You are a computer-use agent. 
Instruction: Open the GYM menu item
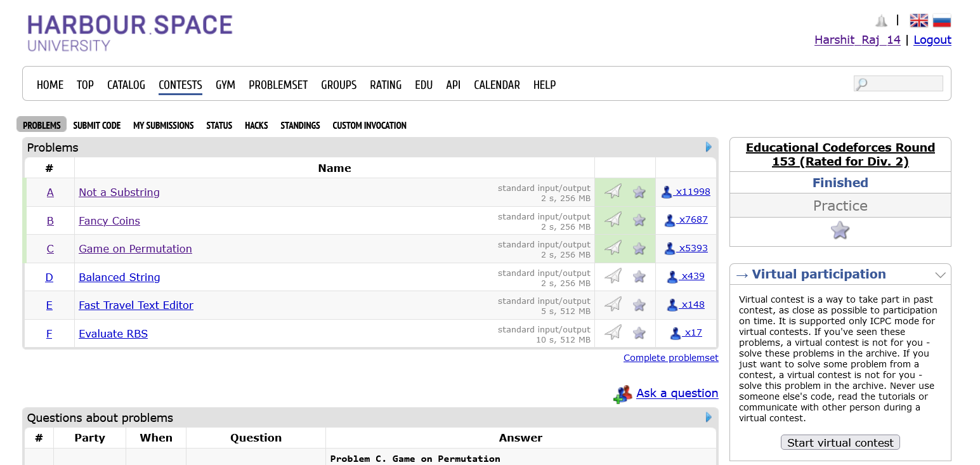[x=225, y=85]
